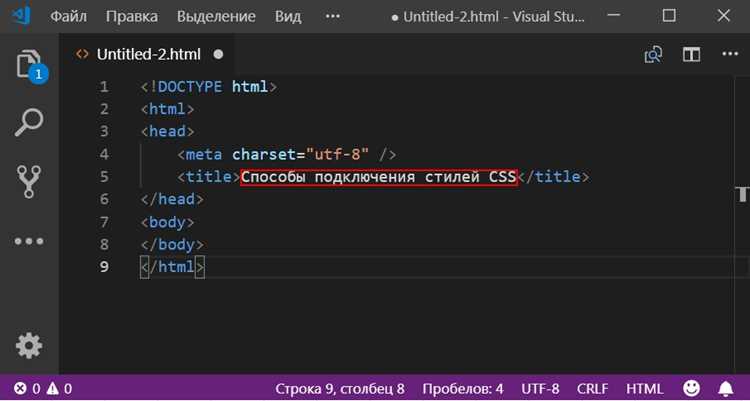Open the Правка menu
Viewport: 750px width, 401px height.
[132, 16]
